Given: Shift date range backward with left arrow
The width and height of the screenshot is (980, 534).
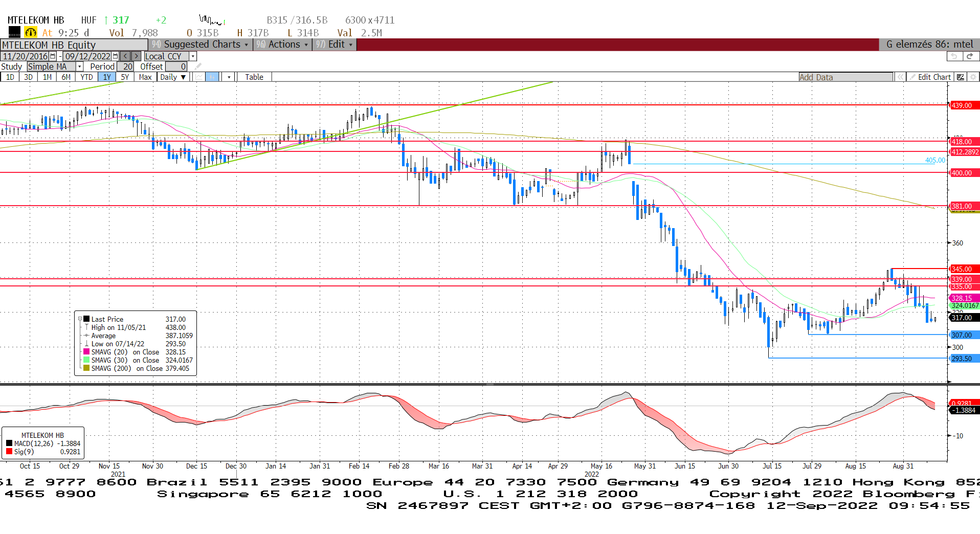Looking at the screenshot, I should coord(125,56).
